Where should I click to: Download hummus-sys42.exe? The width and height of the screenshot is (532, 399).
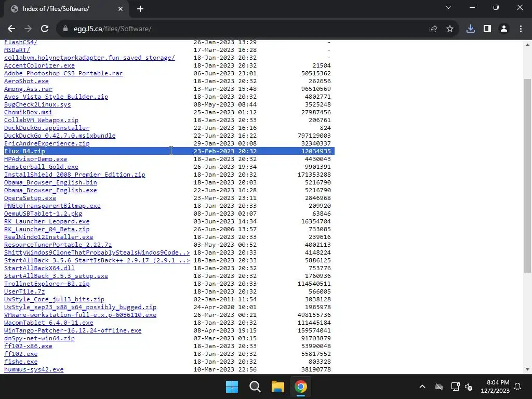click(34, 370)
